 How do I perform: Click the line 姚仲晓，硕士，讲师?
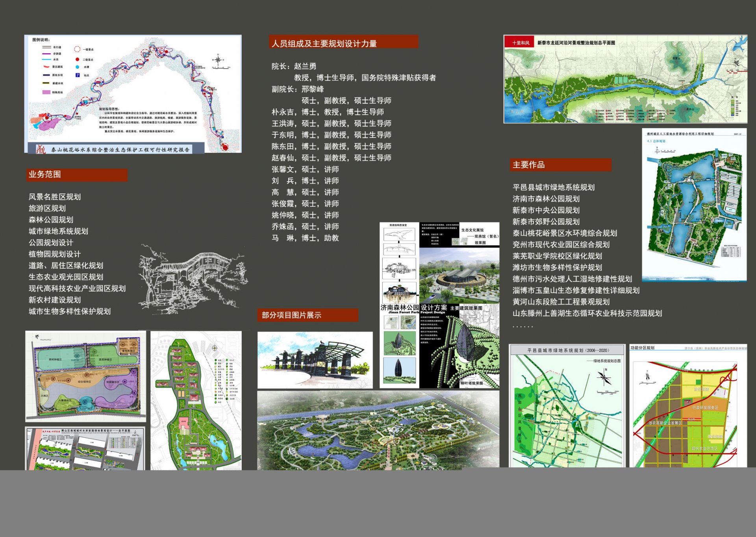[x=305, y=215]
